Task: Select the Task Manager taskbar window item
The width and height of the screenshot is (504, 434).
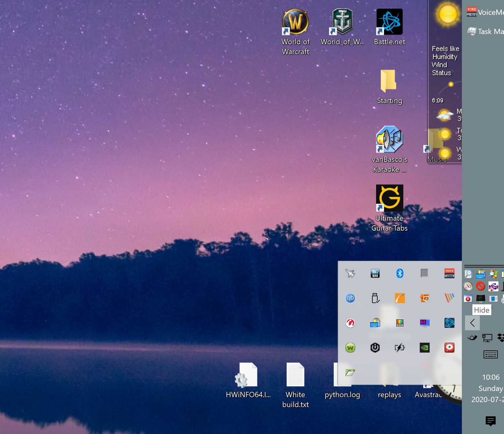Action: point(485,31)
